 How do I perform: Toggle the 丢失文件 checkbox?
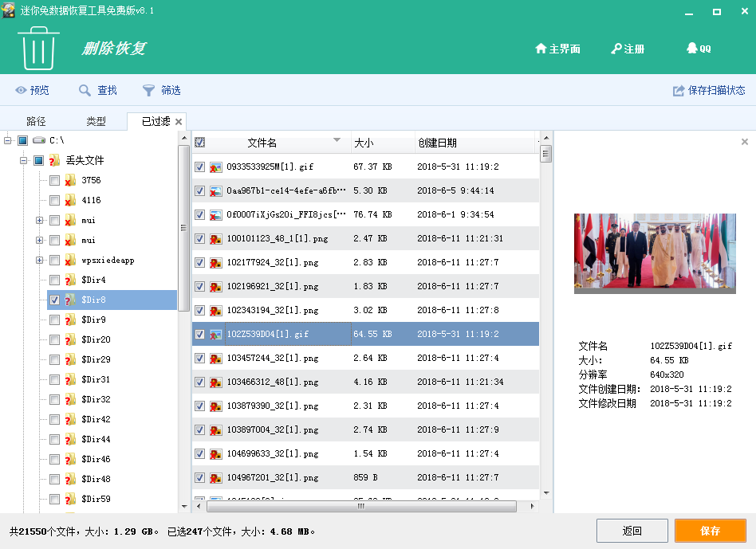point(38,160)
